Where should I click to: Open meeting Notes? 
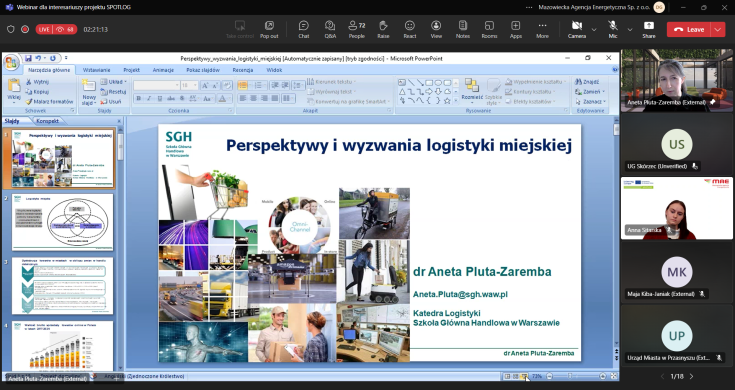pyautogui.click(x=463, y=29)
